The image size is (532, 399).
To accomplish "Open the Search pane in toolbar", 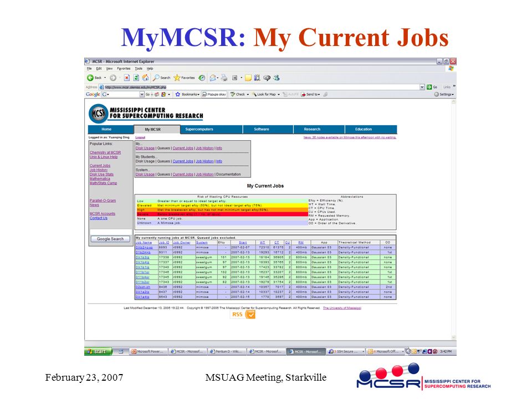I will 161,78.
